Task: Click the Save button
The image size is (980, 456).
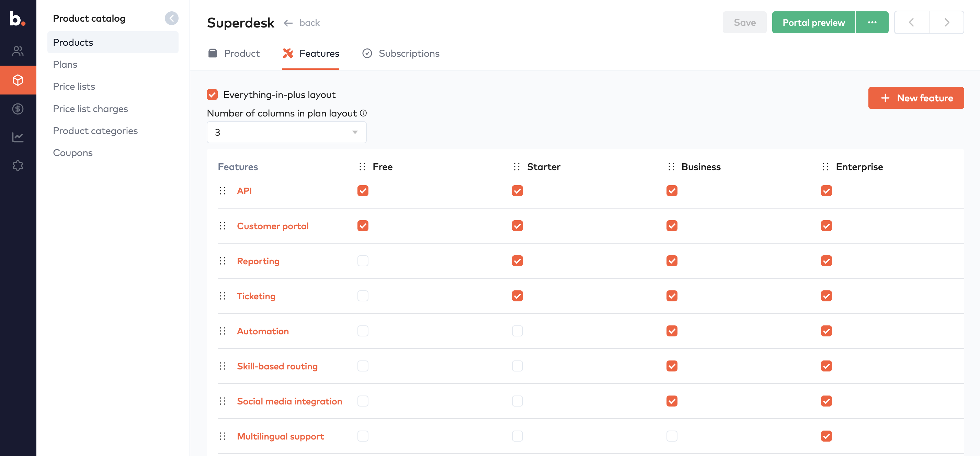Action: tap(744, 22)
